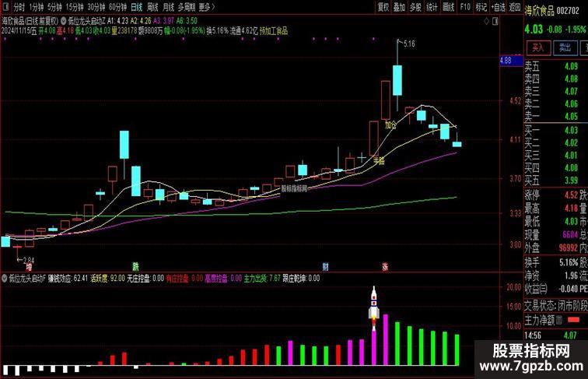Select the 5分钟 period tab

pos(54,7)
